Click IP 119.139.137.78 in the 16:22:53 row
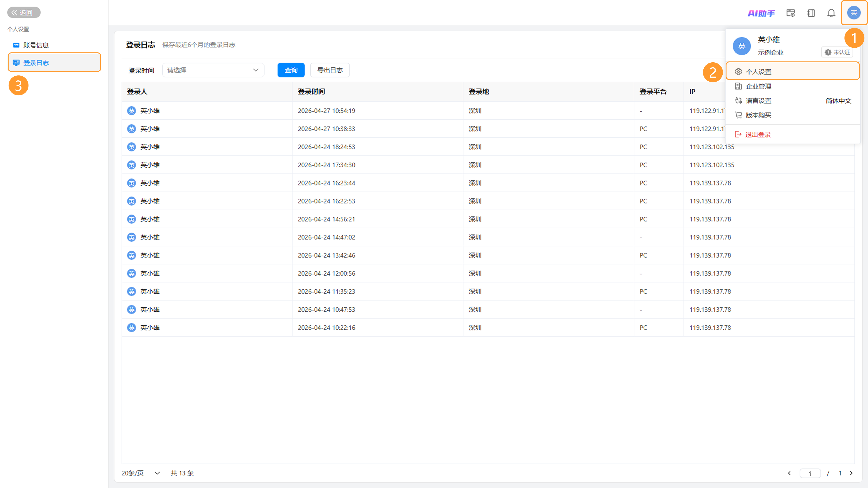Image resolution: width=868 pixels, height=488 pixels. 710,201
